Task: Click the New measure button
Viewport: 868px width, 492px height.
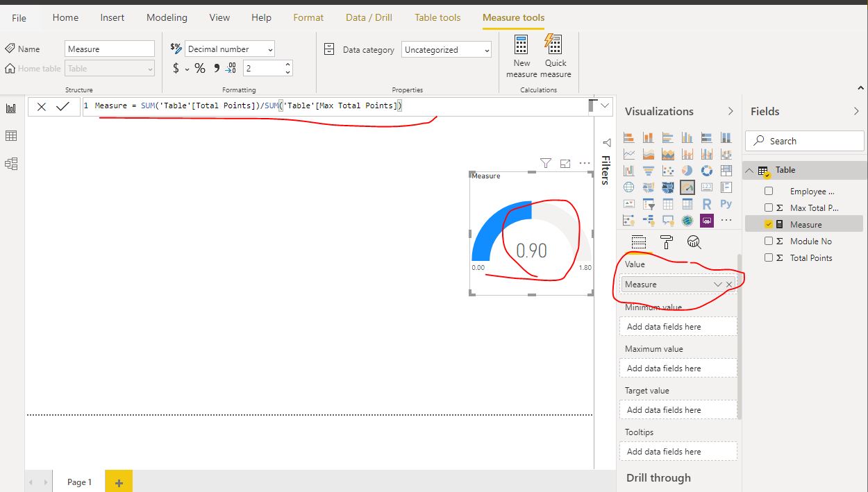Action: point(521,56)
